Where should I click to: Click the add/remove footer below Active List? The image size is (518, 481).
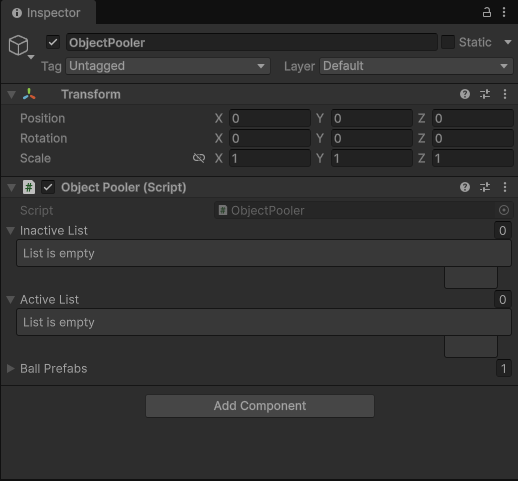pos(471,347)
